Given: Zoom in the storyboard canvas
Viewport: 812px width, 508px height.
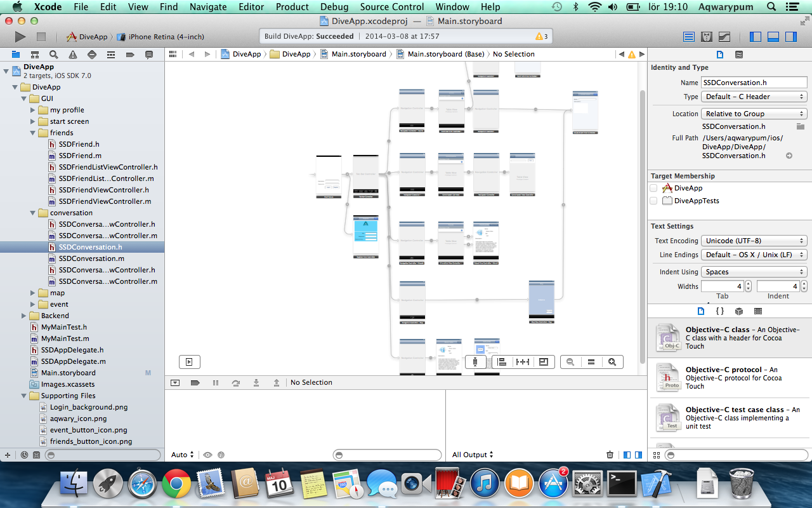Looking at the screenshot, I should point(612,362).
